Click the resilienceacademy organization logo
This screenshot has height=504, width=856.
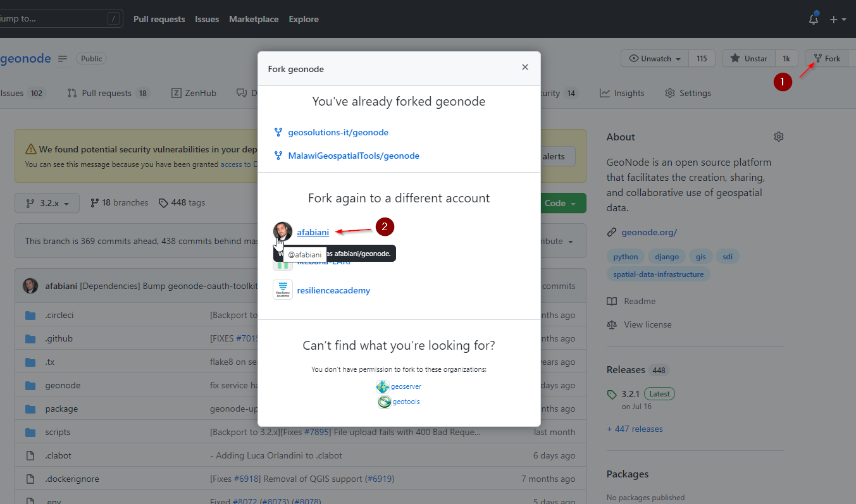click(283, 290)
